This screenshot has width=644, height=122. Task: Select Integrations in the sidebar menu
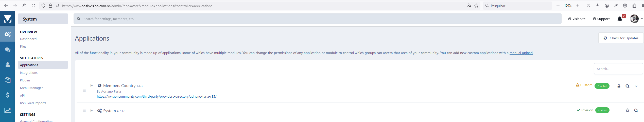(29, 73)
